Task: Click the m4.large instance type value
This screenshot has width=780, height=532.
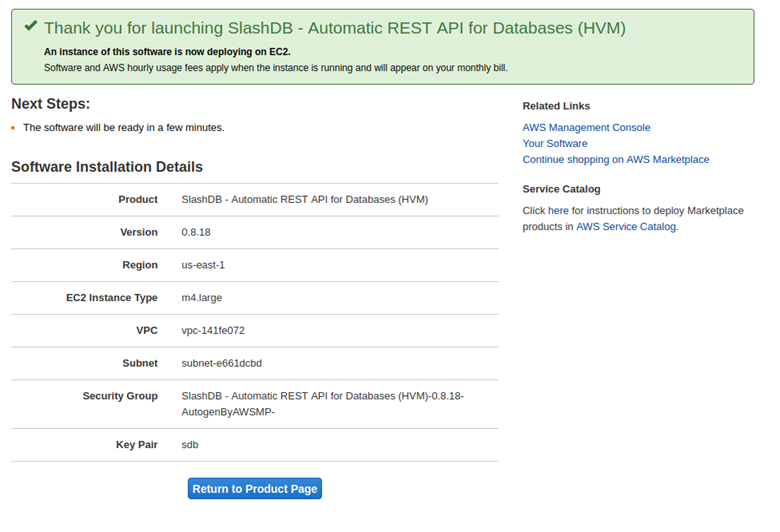Action: pos(202,298)
